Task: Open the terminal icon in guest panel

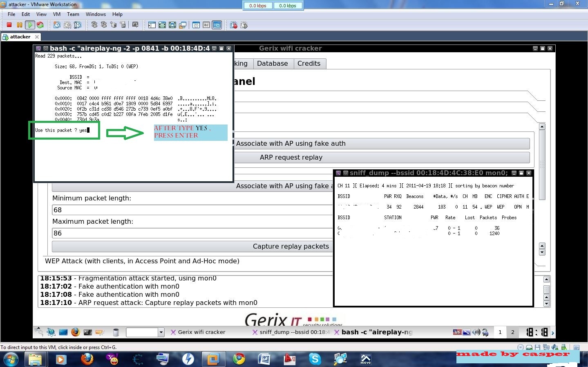Action: (x=87, y=332)
